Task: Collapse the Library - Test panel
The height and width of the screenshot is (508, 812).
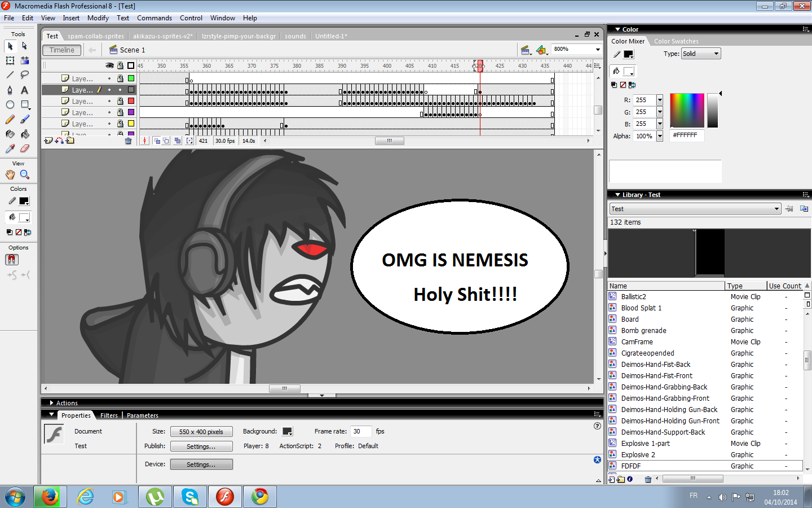Action: 617,195
